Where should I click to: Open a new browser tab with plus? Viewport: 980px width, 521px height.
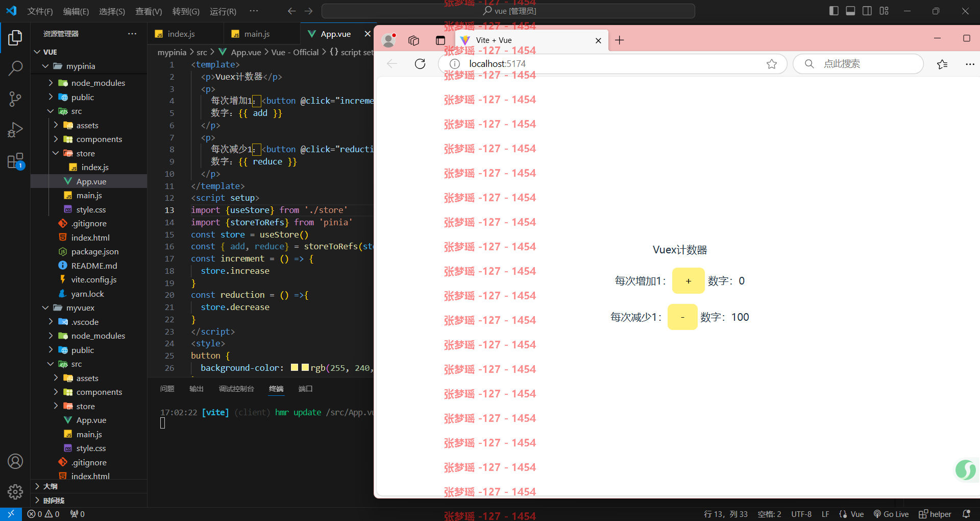620,40
